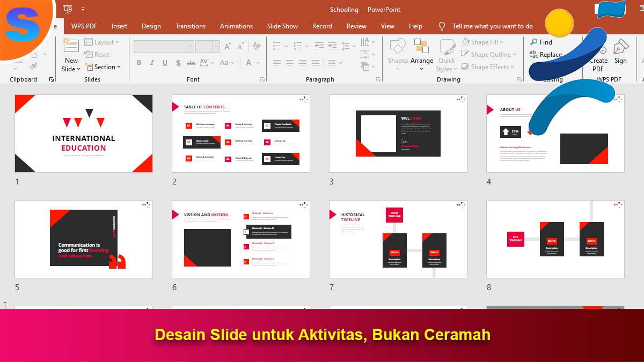644x362 pixels.
Task: Open the Review tab
Action: pyautogui.click(x=356, y=26)
